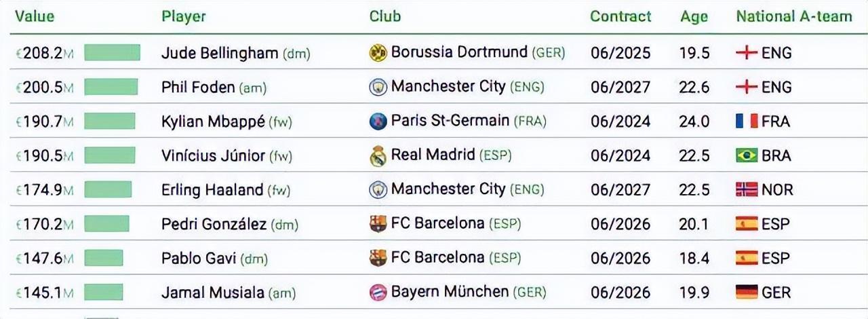This screenshot has width=868, height=319.
Task: Click the Germany flag icon
Action: tap(747, 293)
